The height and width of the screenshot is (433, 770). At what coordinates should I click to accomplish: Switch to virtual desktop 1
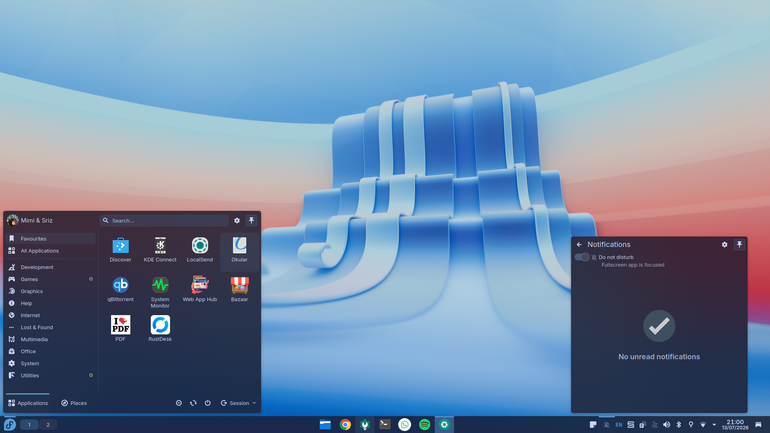click(x=29, y=425)
